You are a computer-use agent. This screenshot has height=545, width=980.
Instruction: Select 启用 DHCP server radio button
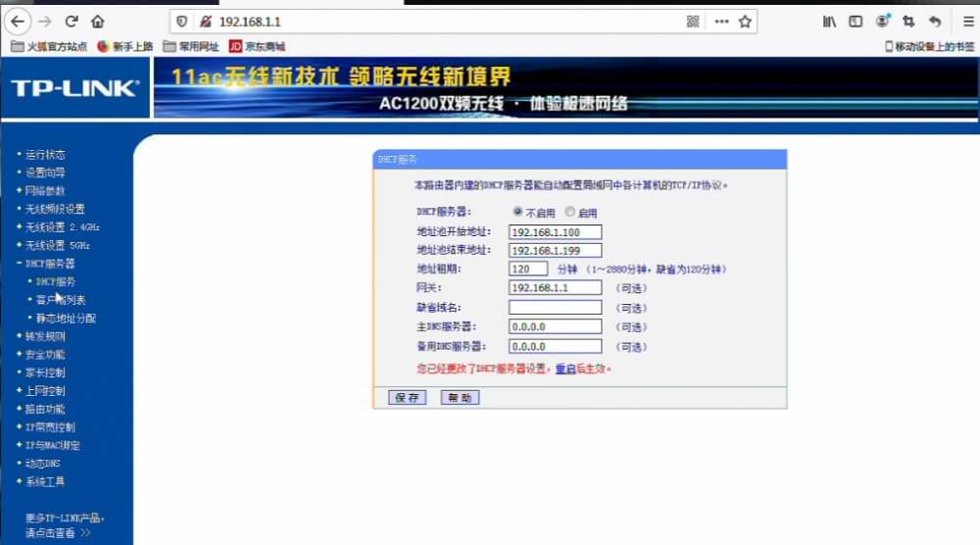click(569, 212)
